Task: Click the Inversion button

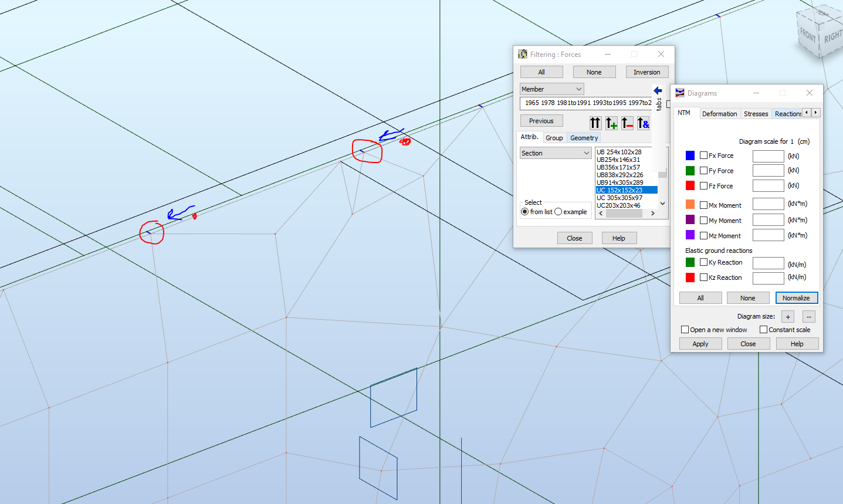Action: tap(647, 72)
